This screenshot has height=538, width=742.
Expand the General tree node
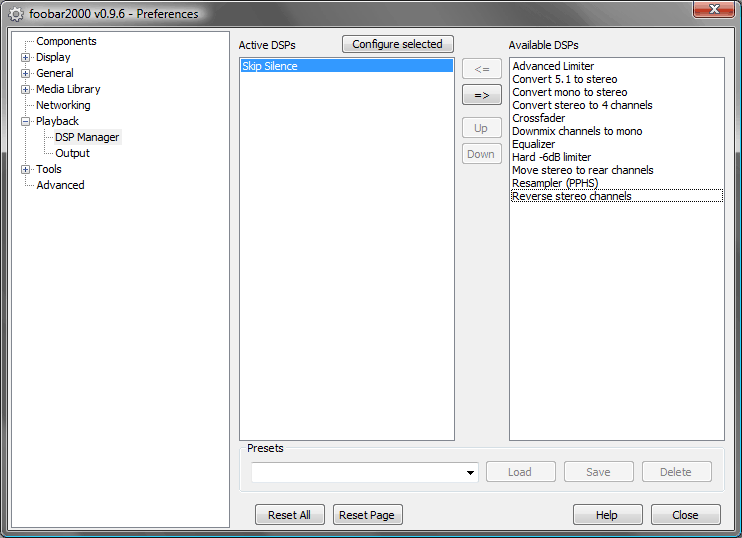26,73
